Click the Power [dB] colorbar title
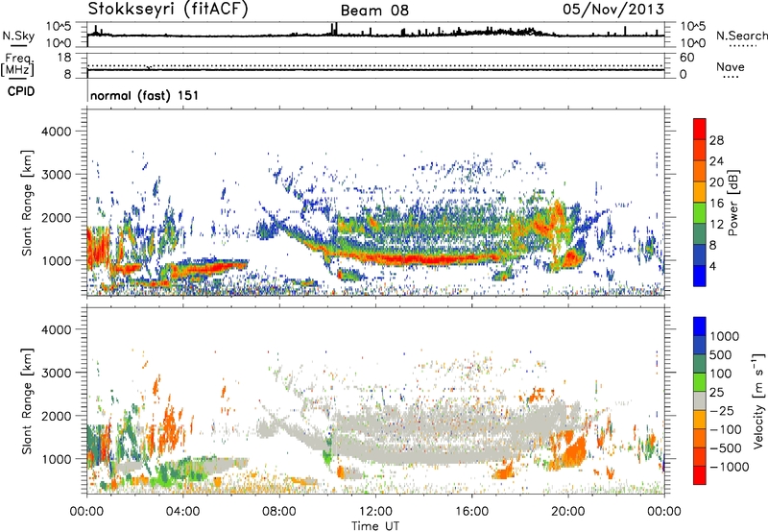This screenshot has height=532, width=768. (x=733, y=203)
